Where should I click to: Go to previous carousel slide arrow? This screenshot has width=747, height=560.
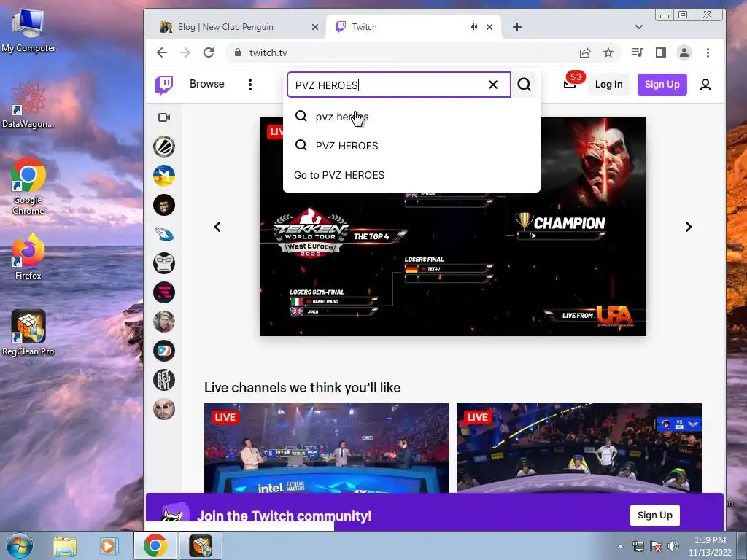(217, 227)
